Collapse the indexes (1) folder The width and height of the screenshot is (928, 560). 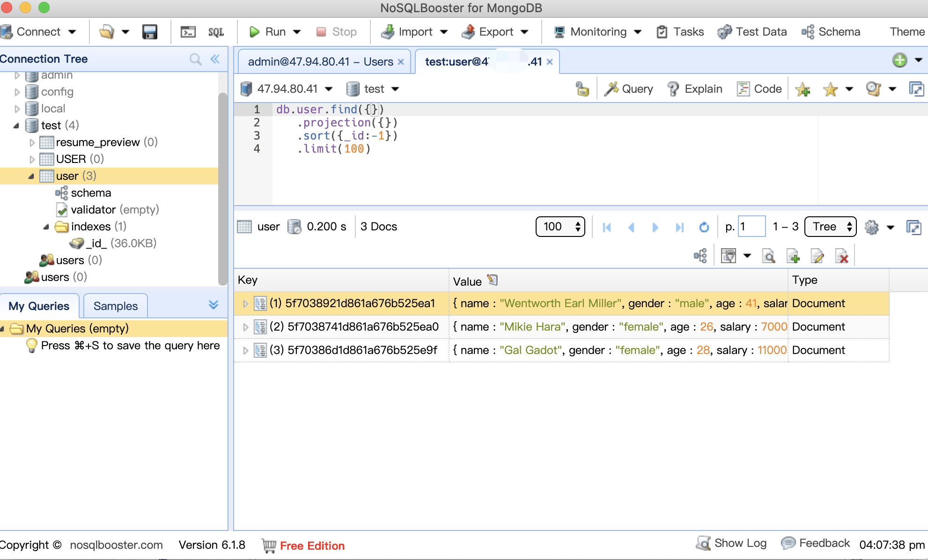(x=46, y=227)
